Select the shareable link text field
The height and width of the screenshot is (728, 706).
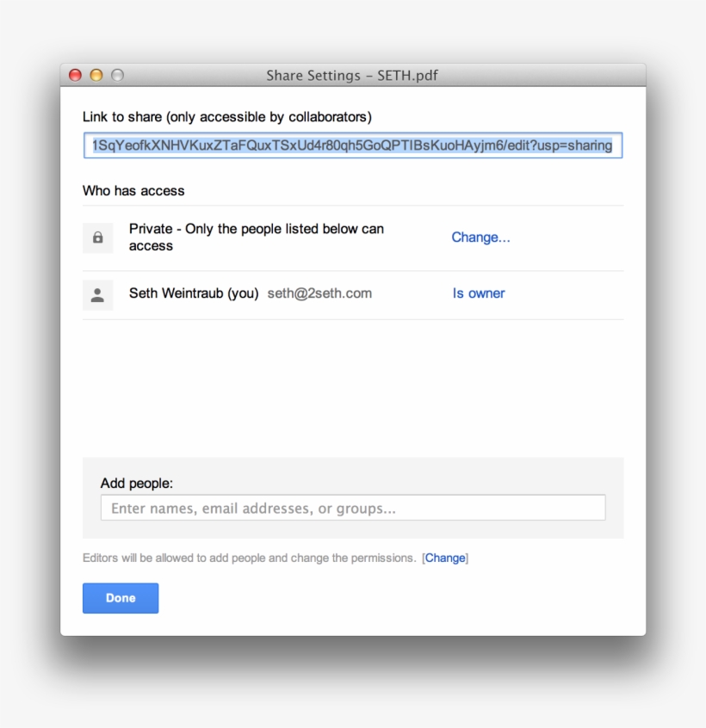pos(353,145)
